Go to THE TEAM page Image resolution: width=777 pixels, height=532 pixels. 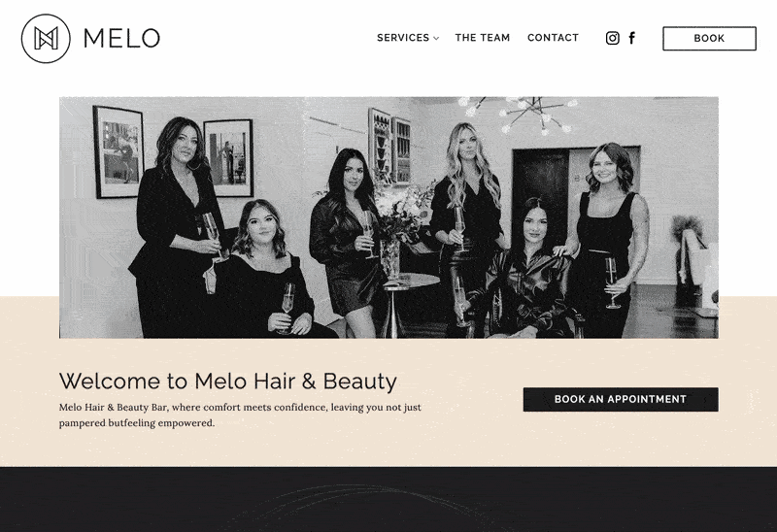coord(483,38)
